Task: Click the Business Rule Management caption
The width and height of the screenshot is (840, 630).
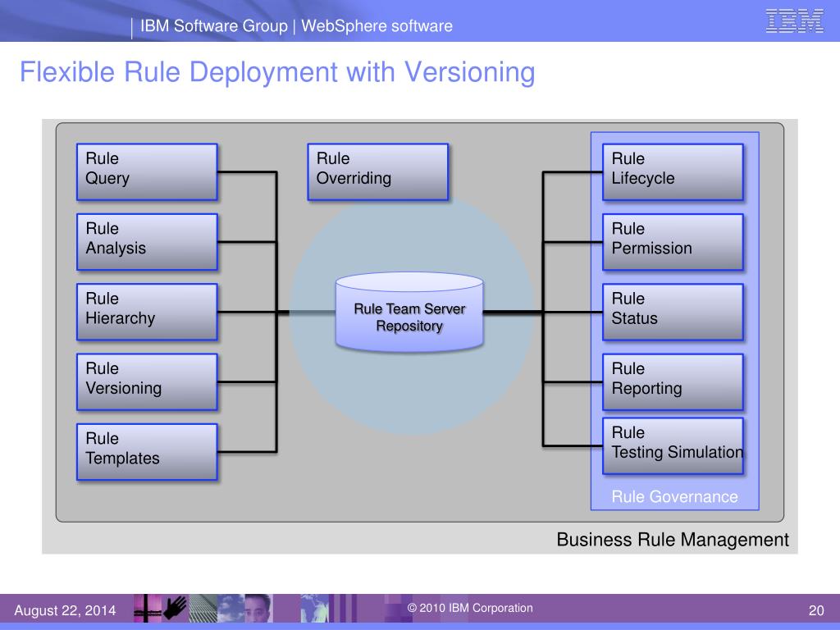Action: (673, 540)
